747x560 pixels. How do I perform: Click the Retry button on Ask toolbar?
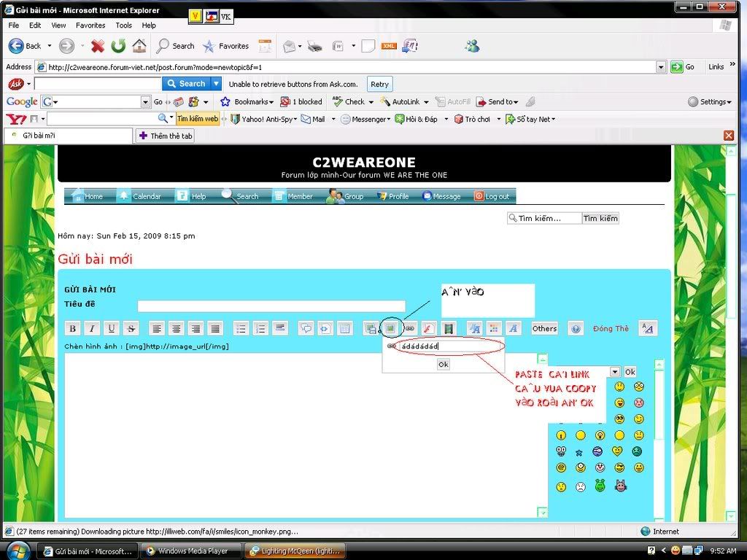point(379,85)
